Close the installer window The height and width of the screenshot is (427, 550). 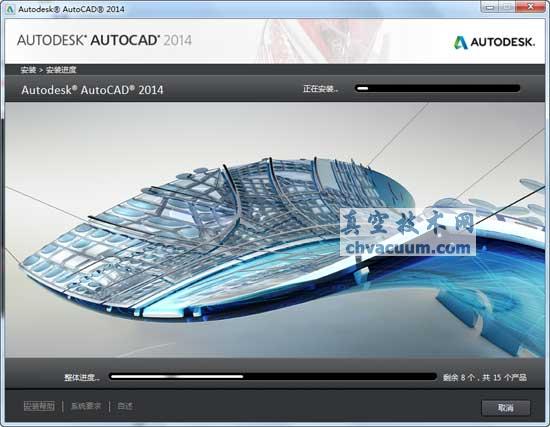pyautogui.click(x=531, y=7)
